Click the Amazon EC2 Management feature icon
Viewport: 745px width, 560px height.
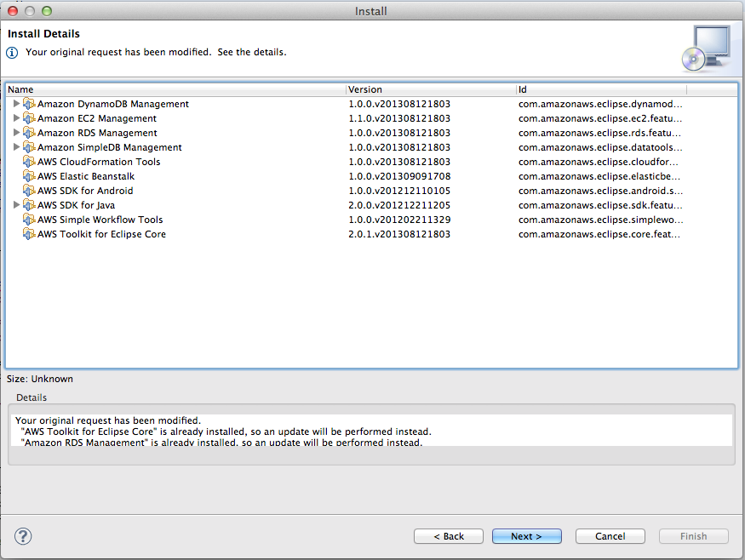pyautogui.click(x=29, y=118)
